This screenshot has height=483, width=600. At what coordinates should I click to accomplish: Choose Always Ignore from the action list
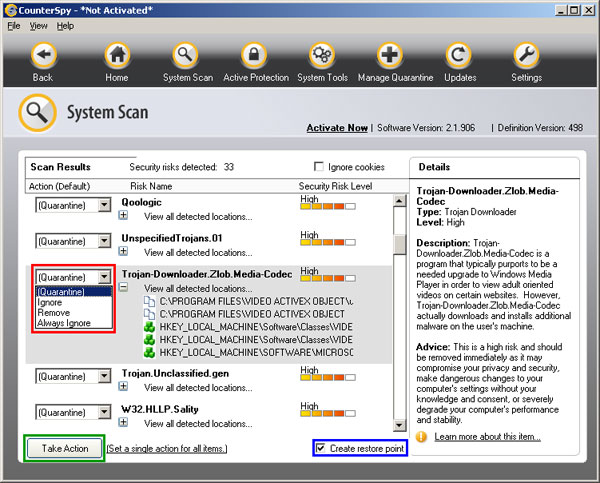(x=74, y=323)
